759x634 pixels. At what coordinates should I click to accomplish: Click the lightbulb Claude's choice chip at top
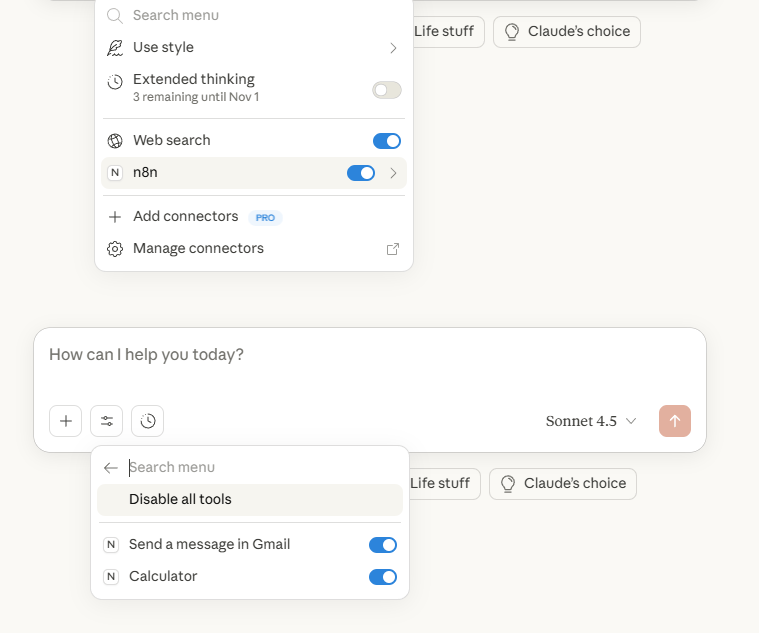click(x=567, y=32)
